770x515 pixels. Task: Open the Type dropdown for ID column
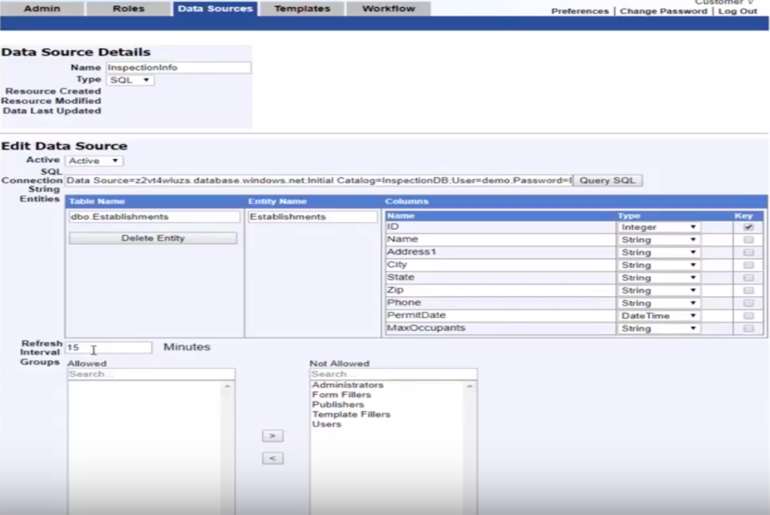coord(658,227)
